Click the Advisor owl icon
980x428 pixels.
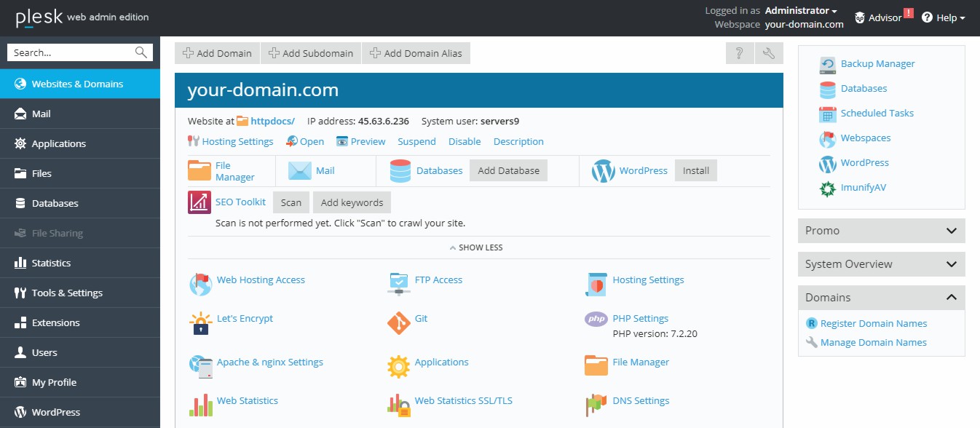pos(860,17)
